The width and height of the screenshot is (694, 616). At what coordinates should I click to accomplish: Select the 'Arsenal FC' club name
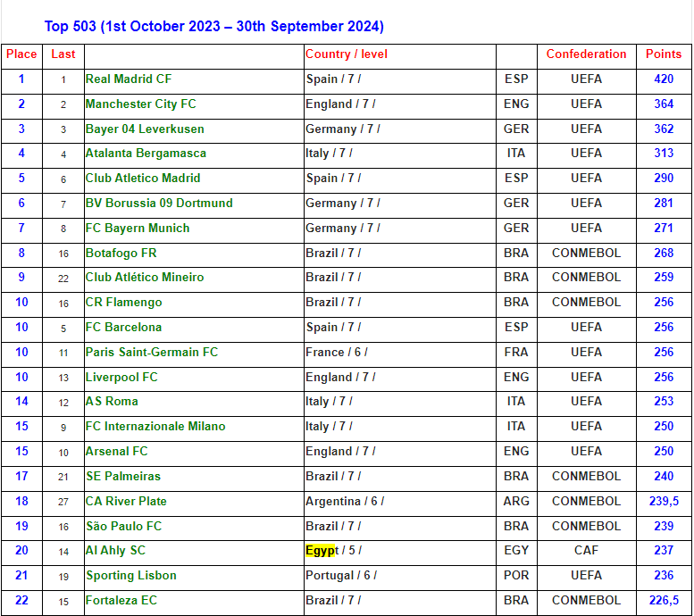pyautogui.click(x=116, y=452)
